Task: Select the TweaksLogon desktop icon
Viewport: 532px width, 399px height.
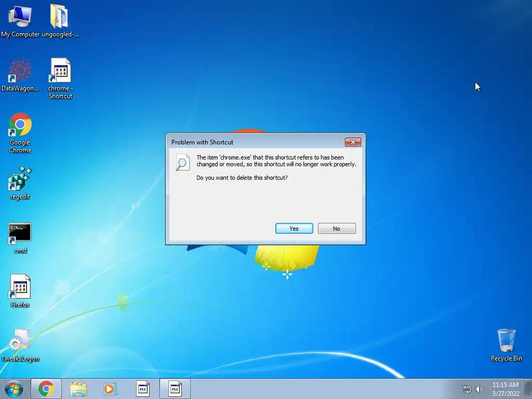Action: pyautogui.click(x=20, y=345)
